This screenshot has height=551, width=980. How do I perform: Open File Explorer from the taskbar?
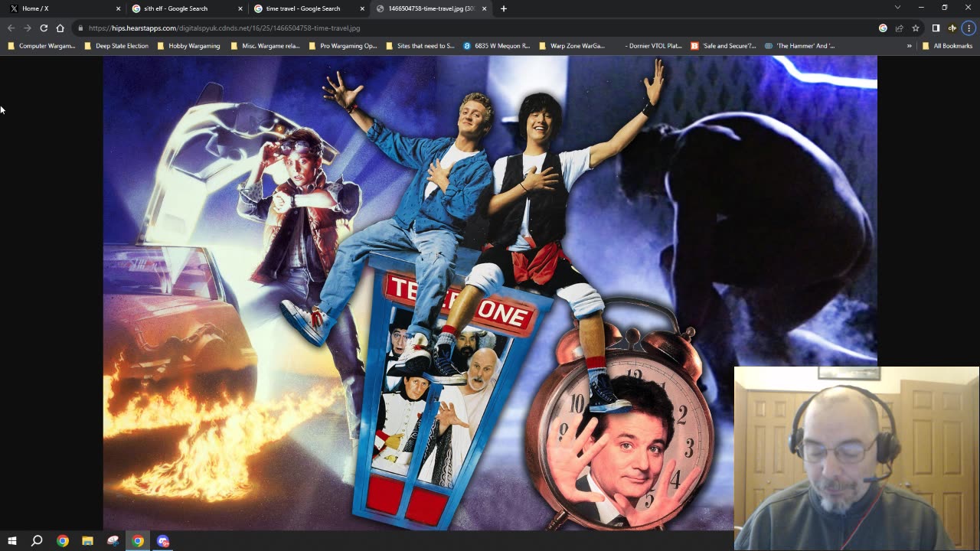[87, 540]
